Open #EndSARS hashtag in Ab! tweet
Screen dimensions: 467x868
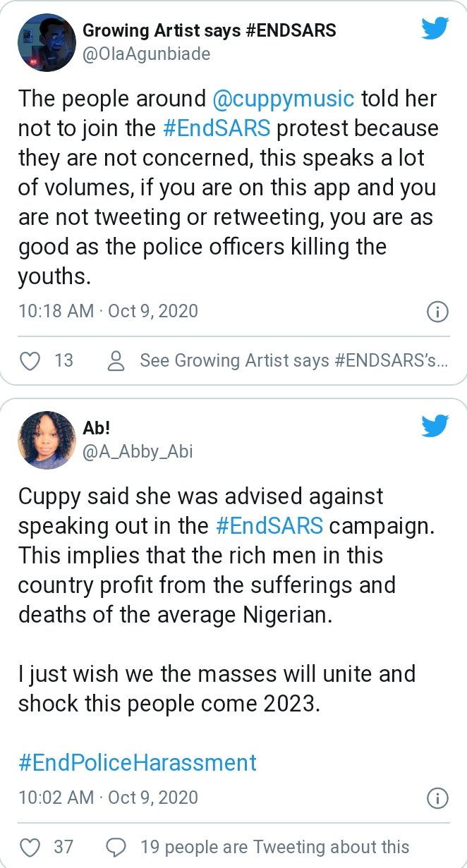pos(267,526)
